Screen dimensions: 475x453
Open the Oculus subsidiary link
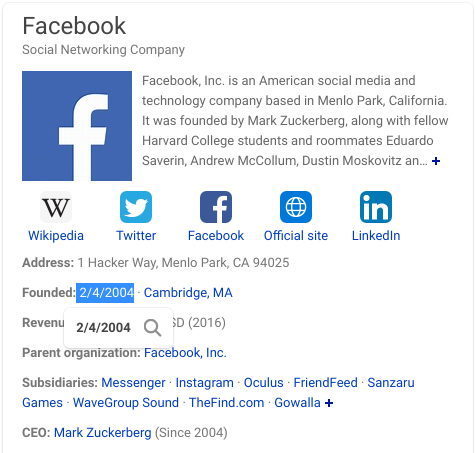(x=264, y=383)
